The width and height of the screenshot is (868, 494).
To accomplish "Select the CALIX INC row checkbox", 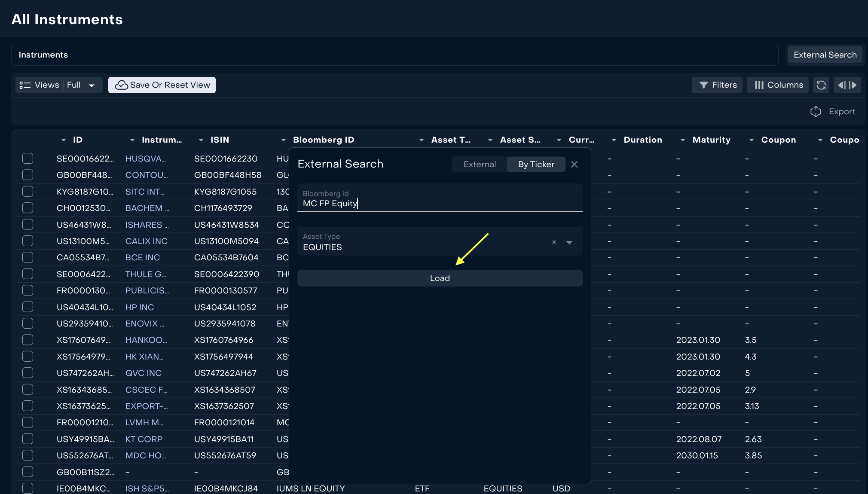I will 28,241.
